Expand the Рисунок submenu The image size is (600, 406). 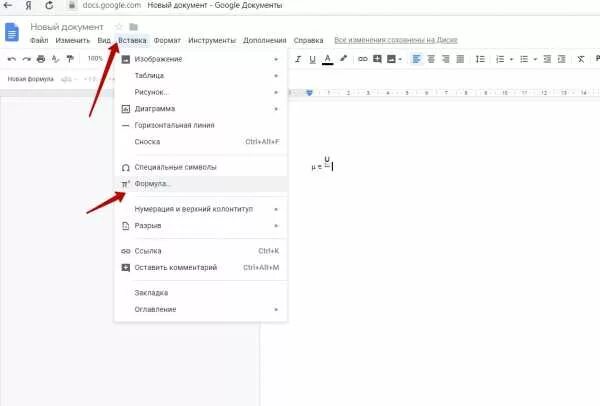201,92
